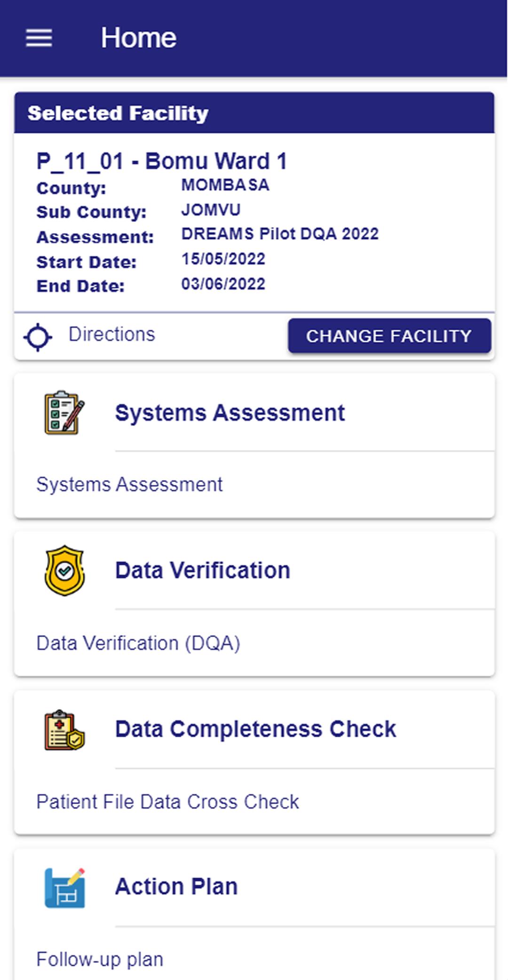This screenshot has height=980, width=508.
Task: Click Patient File Data Cross Check
Action: (167, 802)
